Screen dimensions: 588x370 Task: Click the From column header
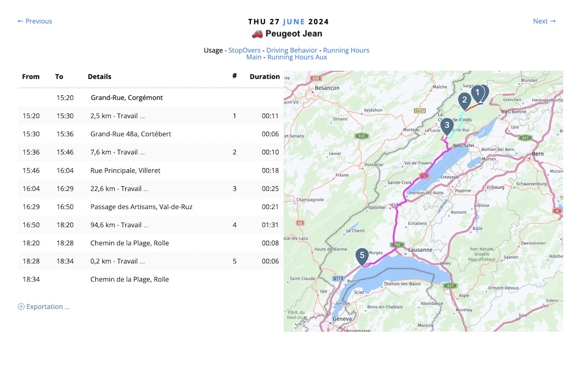point(30,77)
